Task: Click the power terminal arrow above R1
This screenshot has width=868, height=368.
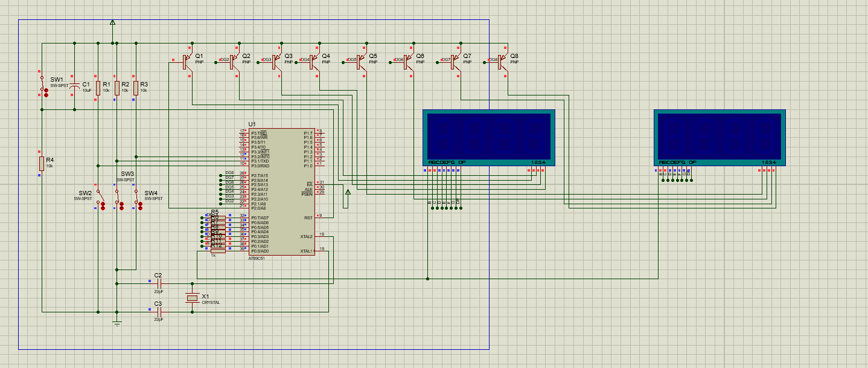Action: (x=112, y=23)
